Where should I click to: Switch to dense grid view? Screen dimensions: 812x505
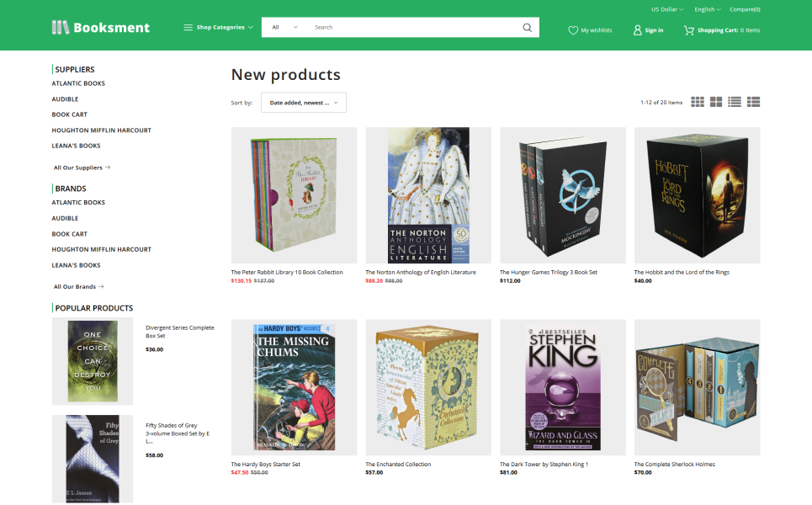[x=698, y=102]
